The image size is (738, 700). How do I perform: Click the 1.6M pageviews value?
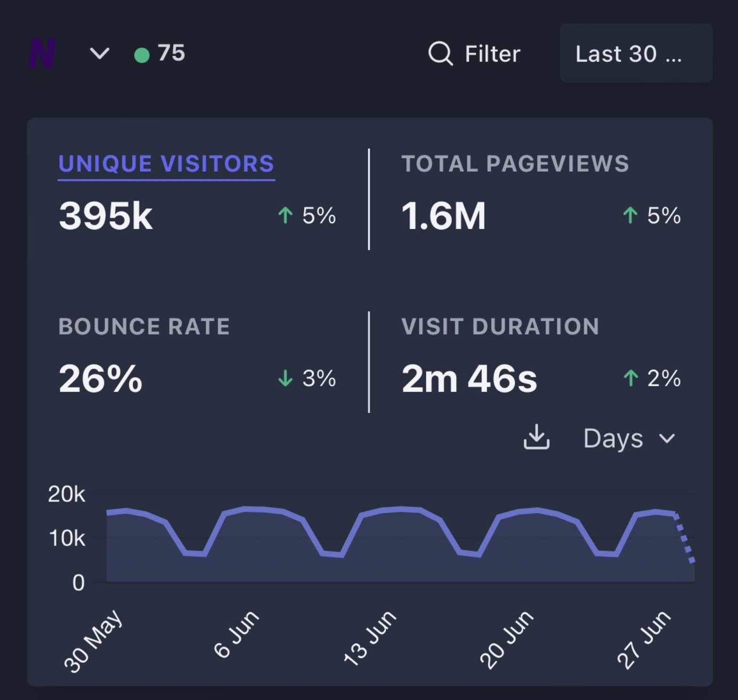click(443, 216)
